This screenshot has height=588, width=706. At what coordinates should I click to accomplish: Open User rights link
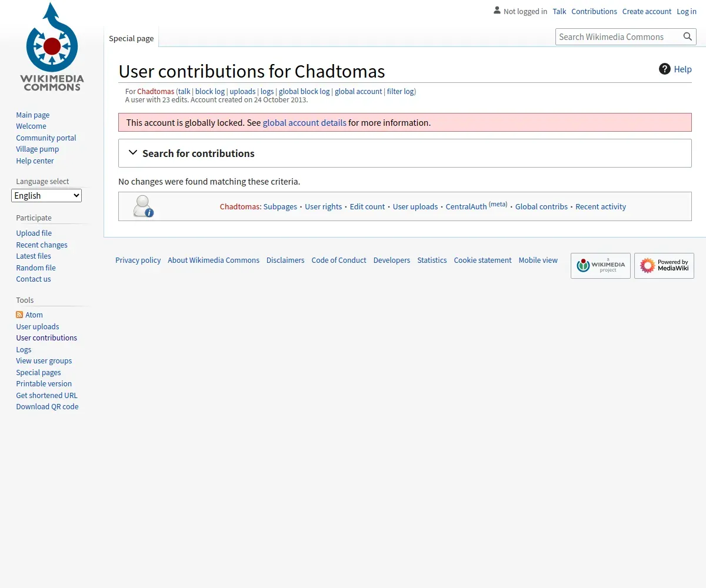(x=324, y=206)
